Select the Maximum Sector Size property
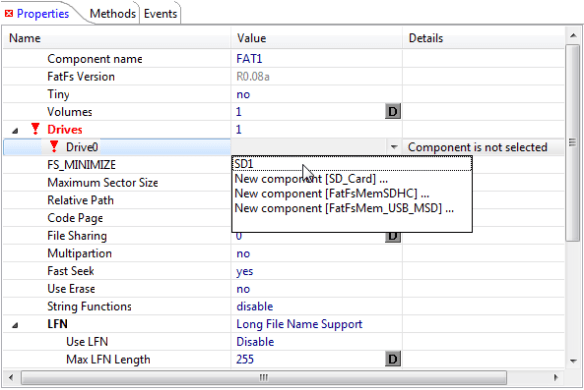The height and width of the screenshot is (390, 584). (103, 183)
